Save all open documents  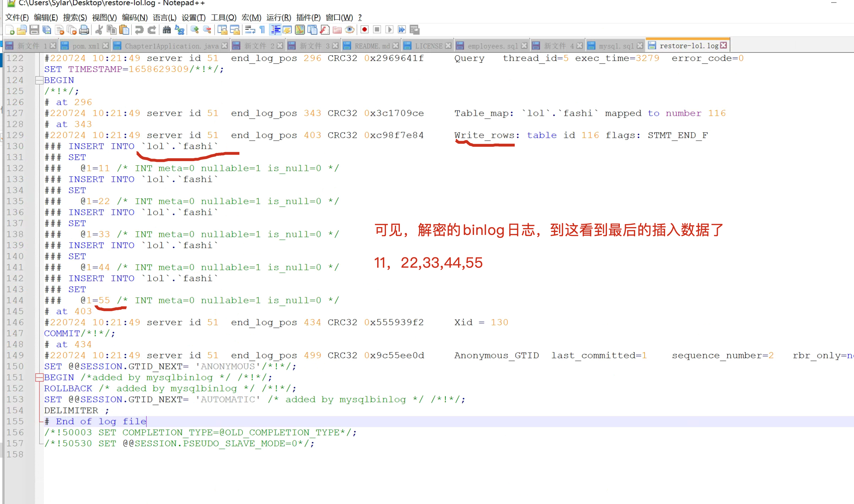coord(47,30)
